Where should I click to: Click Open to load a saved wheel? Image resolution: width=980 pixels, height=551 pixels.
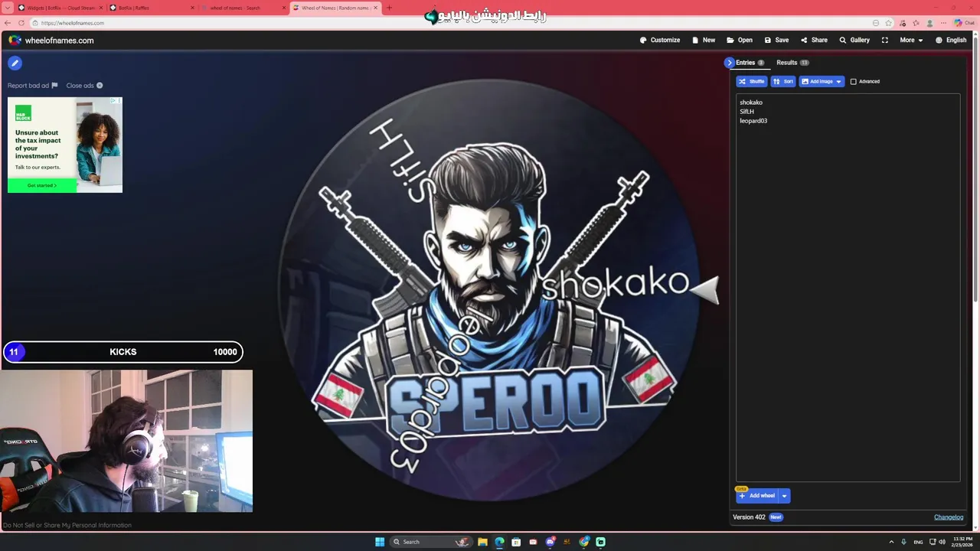[x=740, y=40]
